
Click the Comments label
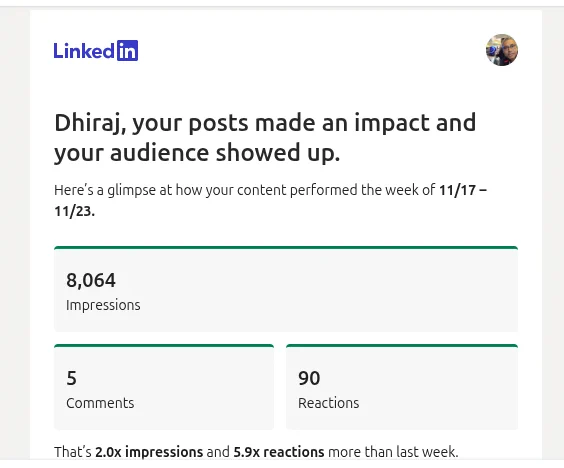coord(100,403)
